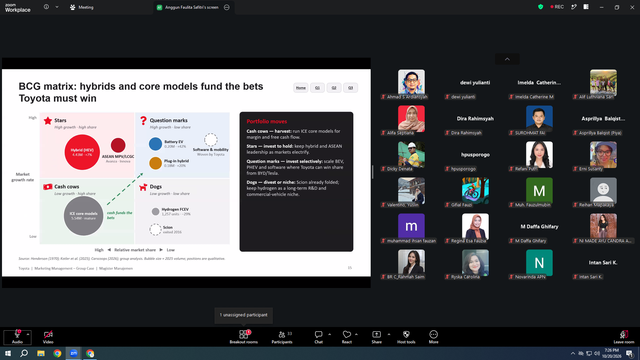
Task: Click Q2 button on the slide
Action: [334, 88]
